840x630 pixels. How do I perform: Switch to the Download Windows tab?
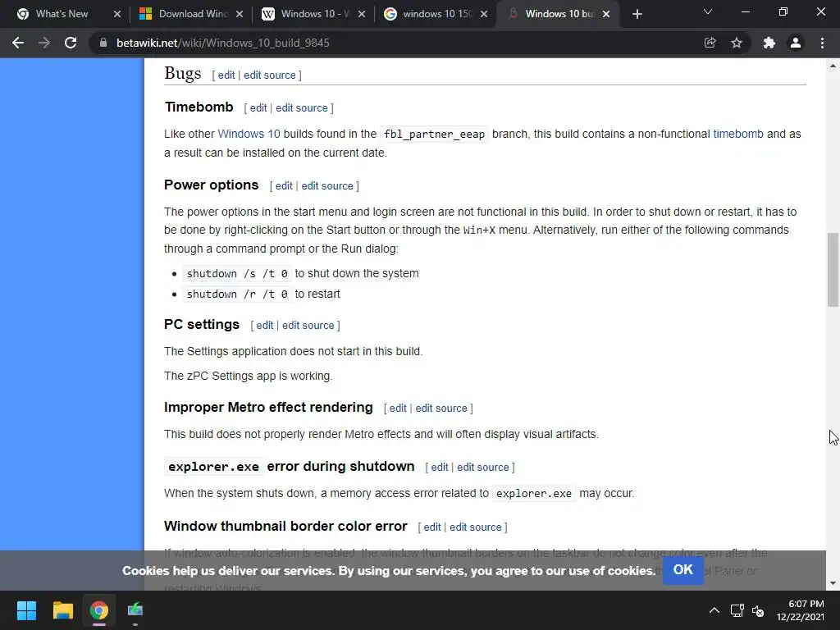185,14
